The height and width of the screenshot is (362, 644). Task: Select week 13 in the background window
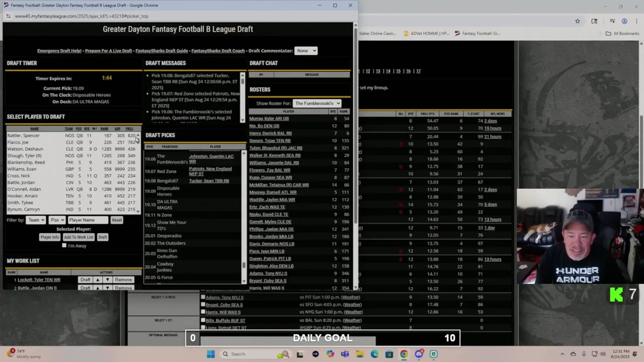[x=378, y=71]
